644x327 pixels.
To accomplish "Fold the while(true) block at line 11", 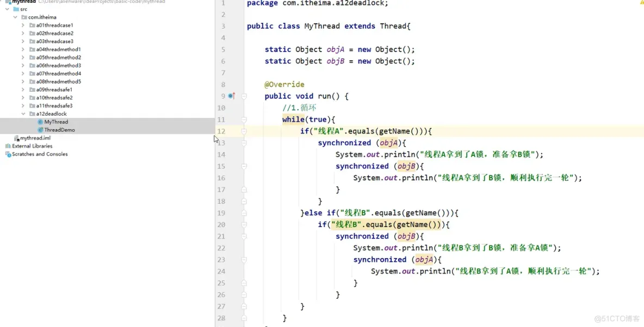I will (x=244, y=120).
